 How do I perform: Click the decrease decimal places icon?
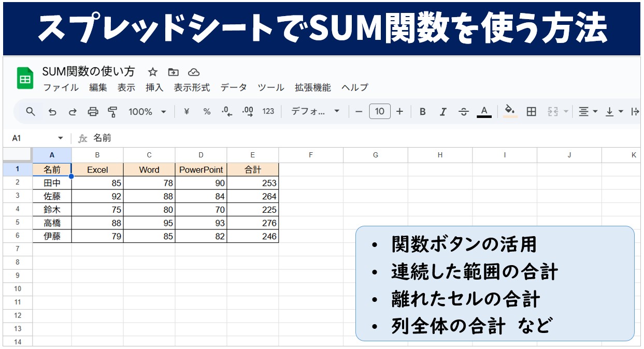(226, 111)
